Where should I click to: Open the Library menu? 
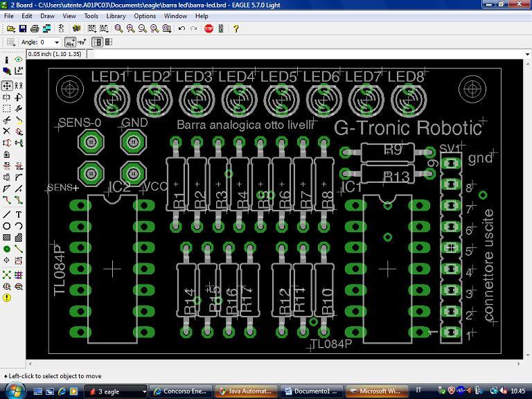coord(116,16)
